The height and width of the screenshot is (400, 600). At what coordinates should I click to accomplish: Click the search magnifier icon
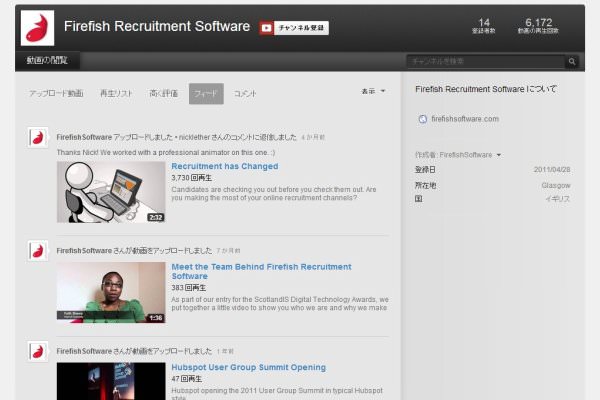click(572, 62)
